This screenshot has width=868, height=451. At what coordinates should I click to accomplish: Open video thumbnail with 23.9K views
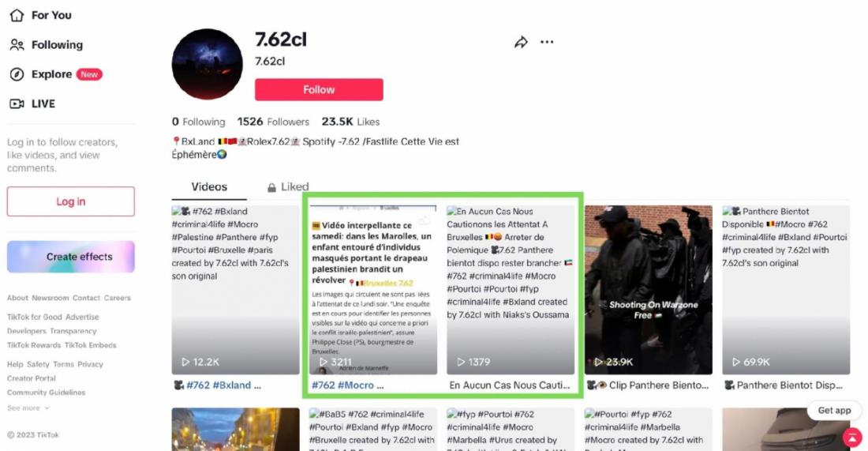point(648,290)
